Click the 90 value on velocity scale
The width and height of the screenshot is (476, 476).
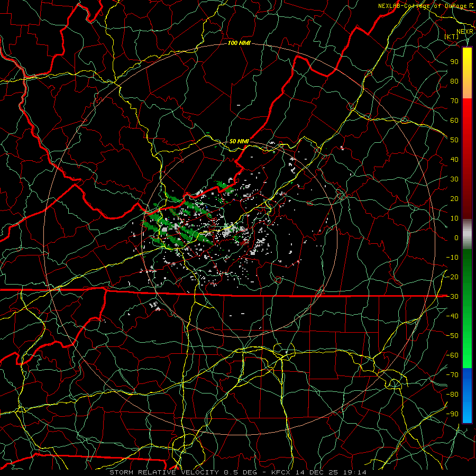pos(454,62)
